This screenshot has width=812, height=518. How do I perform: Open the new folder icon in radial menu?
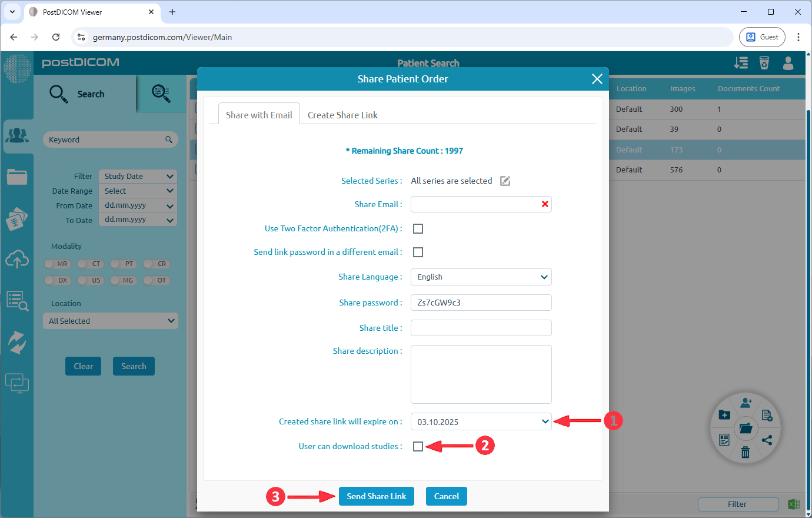point(724,414)
